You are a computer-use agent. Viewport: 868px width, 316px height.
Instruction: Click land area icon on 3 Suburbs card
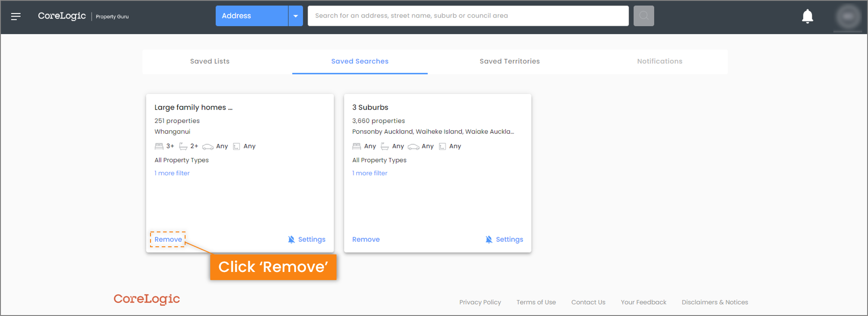pyautogui.click(x=442, y=146)
